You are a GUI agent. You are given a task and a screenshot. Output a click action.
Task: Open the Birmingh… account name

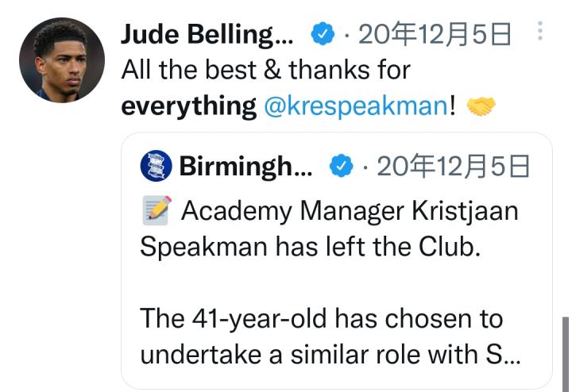pos(245,167)
